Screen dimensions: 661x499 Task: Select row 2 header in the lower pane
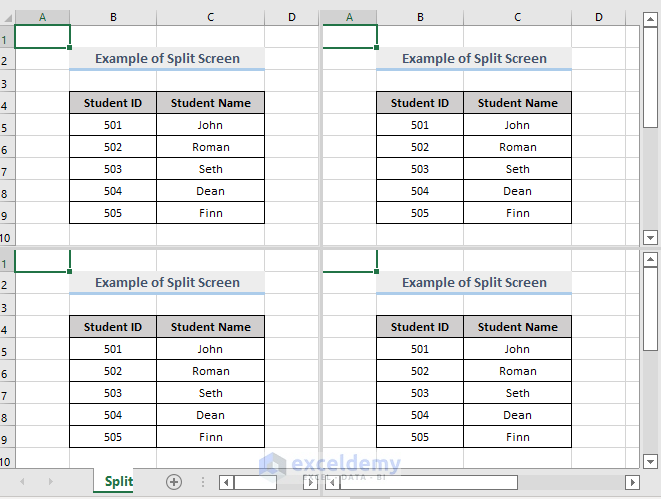(7, 283)
